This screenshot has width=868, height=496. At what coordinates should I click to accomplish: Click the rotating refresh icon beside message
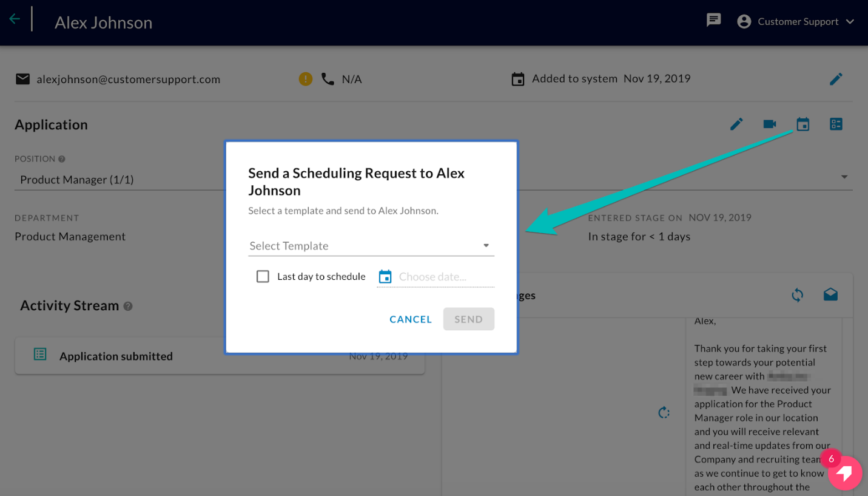(x=664, y=413)
